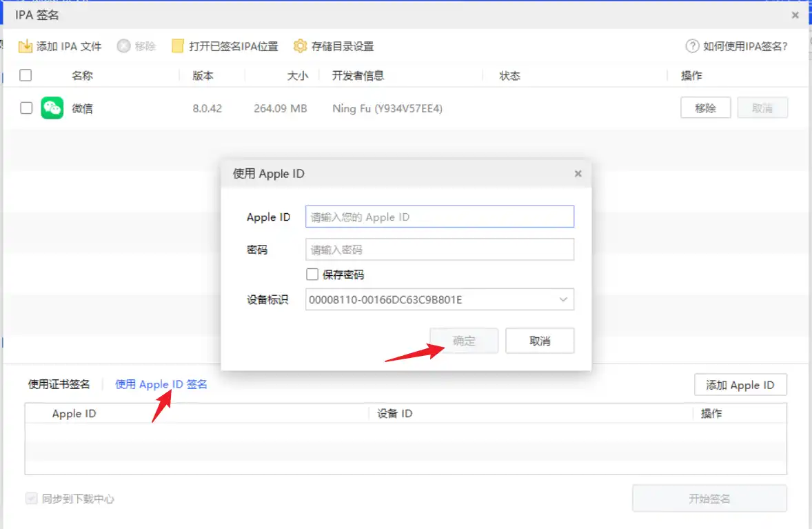
Task: Tick the select-all checkbox in header
Action: click(x=26, y=76)
